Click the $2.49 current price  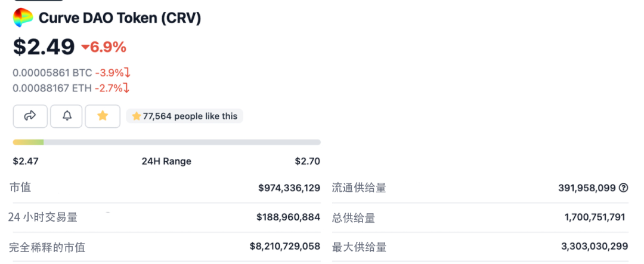tap(44, 47)
